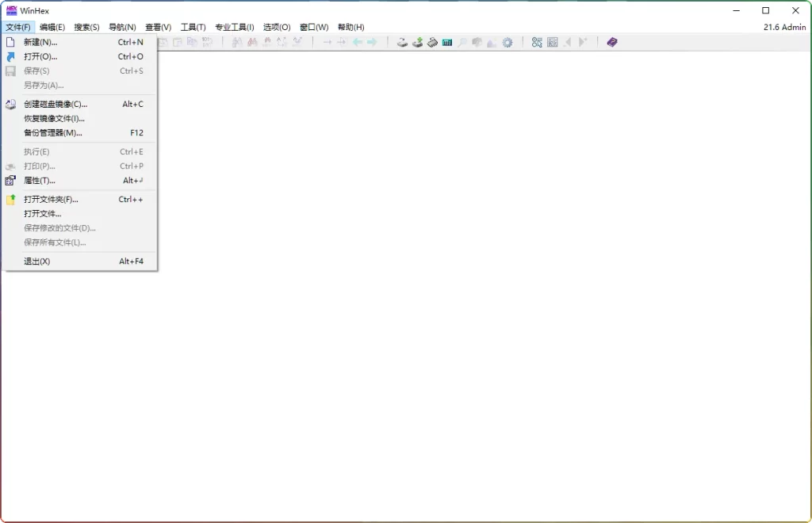The image size is (812, 523).
Task: Click the teal calculator-style toolbar icon
Action: pyautogui.click(x=447, y=43)
